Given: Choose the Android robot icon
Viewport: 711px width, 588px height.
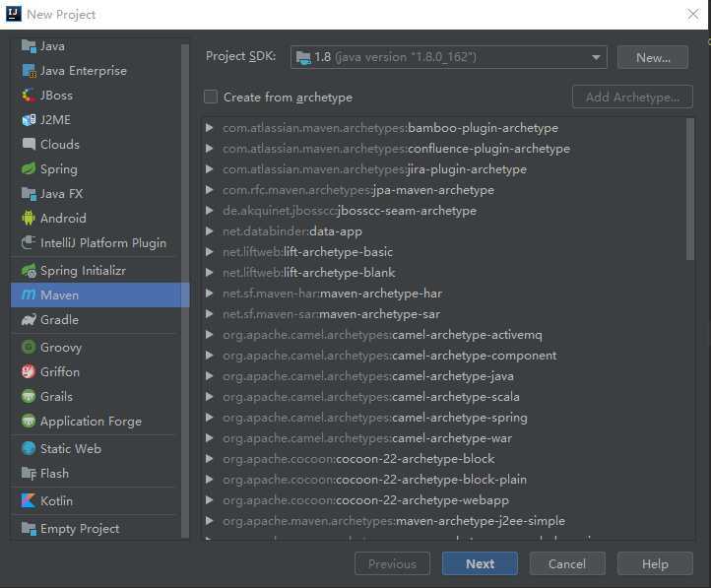Looking at the screenshot, I should (29, 218).
